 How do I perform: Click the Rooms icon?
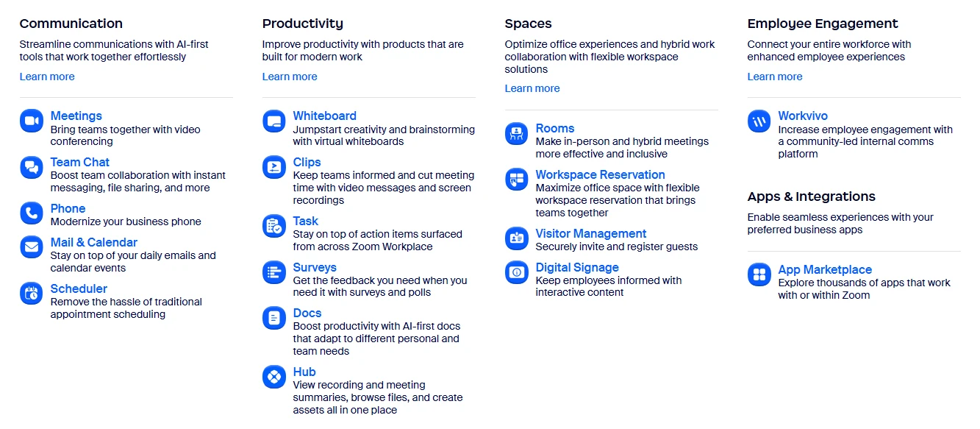[517, 133]
